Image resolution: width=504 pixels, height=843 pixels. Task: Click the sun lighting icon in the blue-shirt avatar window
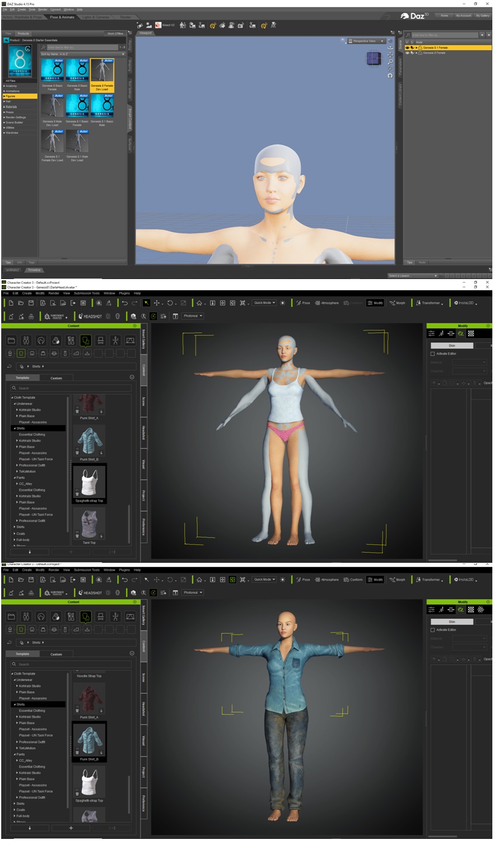283,580
